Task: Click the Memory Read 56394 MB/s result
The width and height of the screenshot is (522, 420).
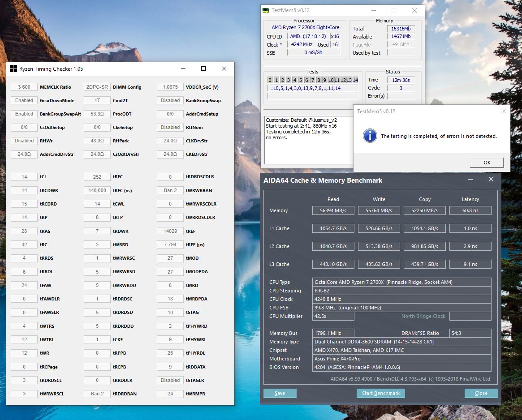Action: [x=333, y=210]
